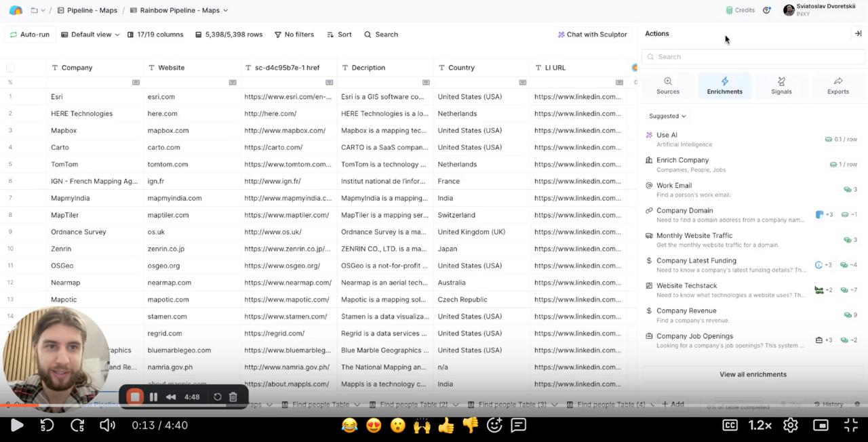This screenshot has width=868, height=442.
Task: Click the stop recording red button
Action: click(x=135, y=397)
